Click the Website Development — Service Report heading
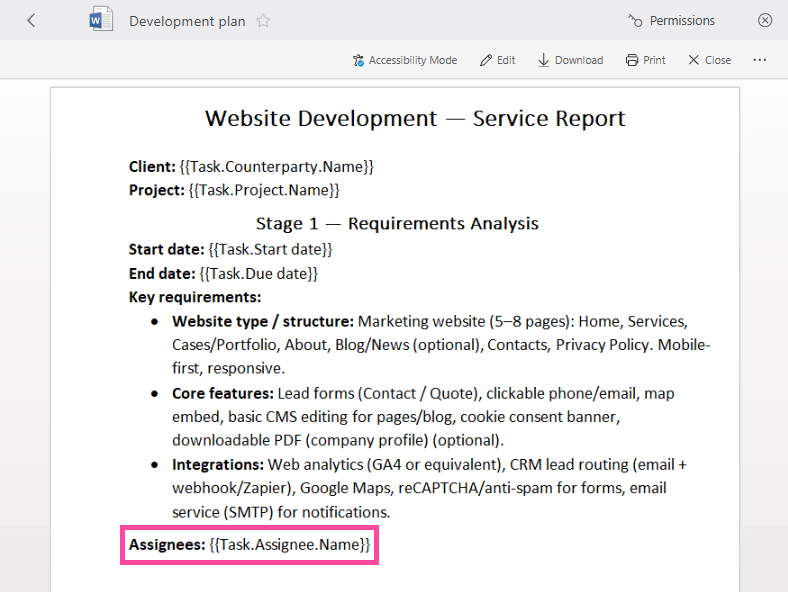This screenshot has width=788, height=592. point(415,118)
